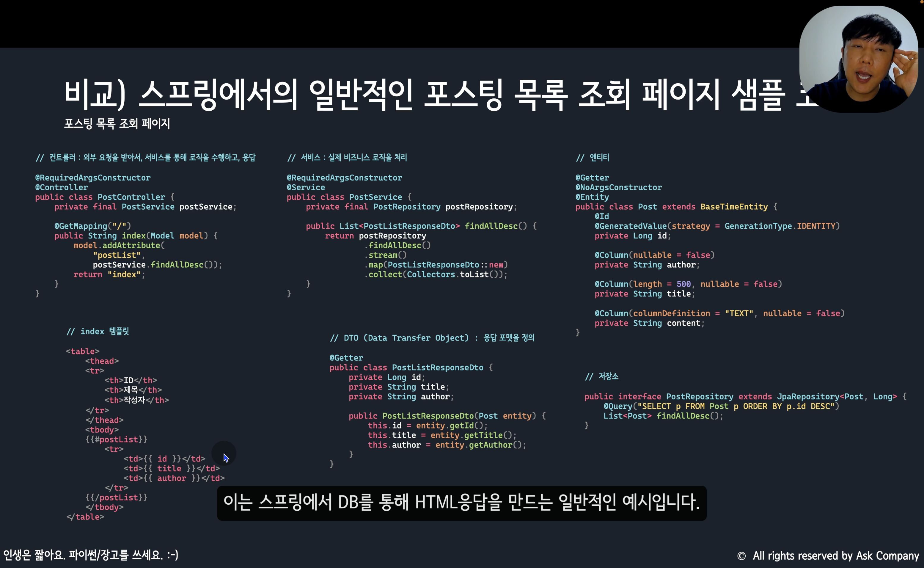Click the '// 저장소' comment
The image size is (924, 568).
(x=601, y=376)
